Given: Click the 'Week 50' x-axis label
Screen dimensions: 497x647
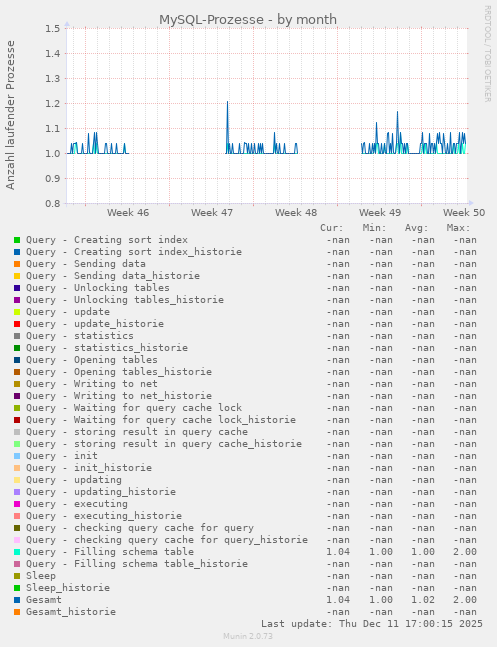Looking at the screenshot, I should 464,213.
